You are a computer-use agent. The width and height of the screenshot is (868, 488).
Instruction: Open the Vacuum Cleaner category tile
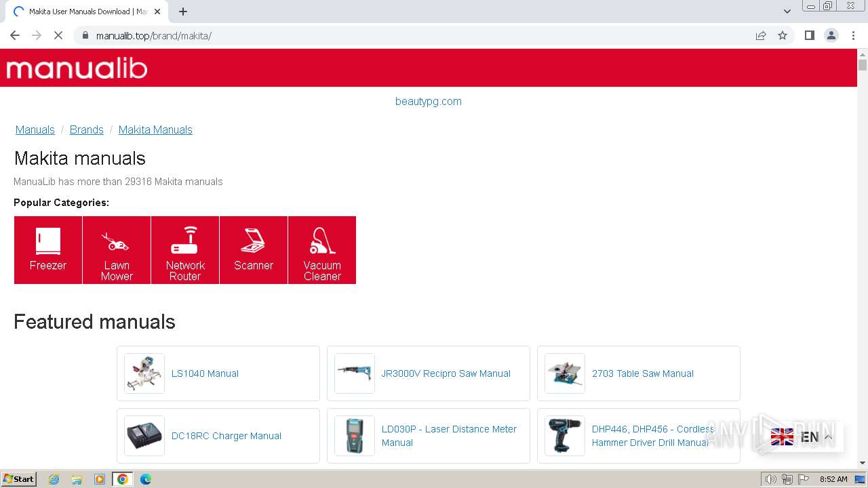[x=322, y=250]
